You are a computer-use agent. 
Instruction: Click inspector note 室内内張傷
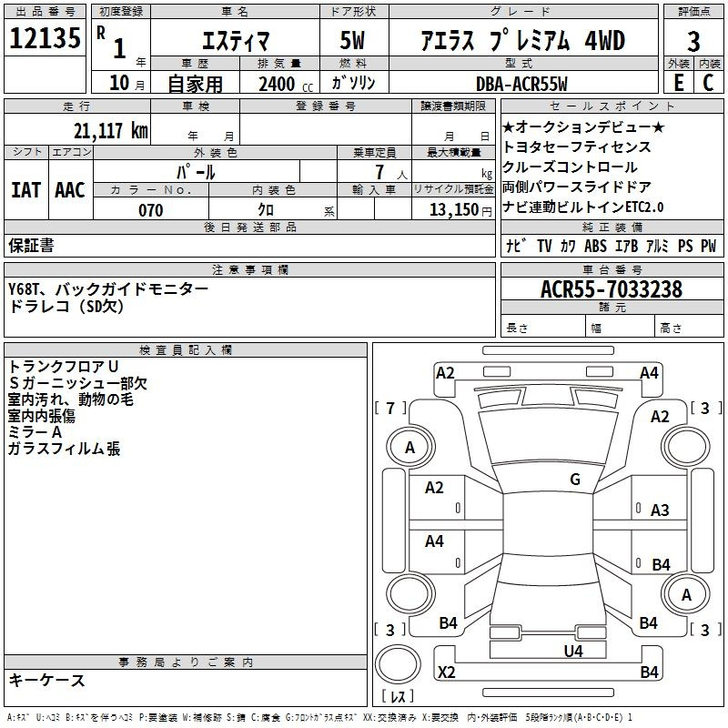[x=42, y=416]
